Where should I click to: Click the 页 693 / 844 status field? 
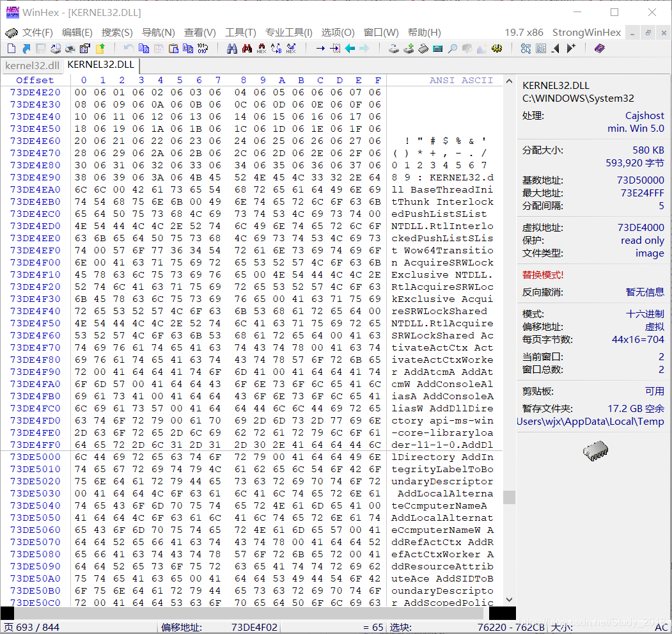point(31,627)
